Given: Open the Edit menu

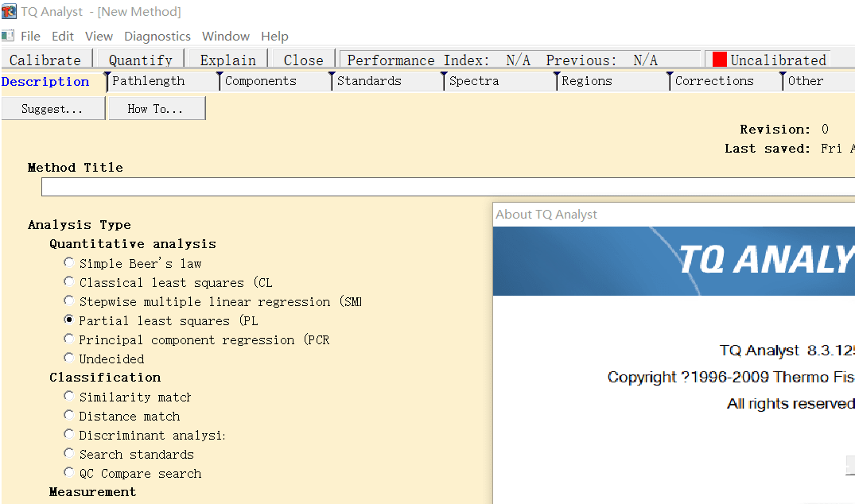Looking at the screenshot, I should pyautogui.click(x=63, y=36).
